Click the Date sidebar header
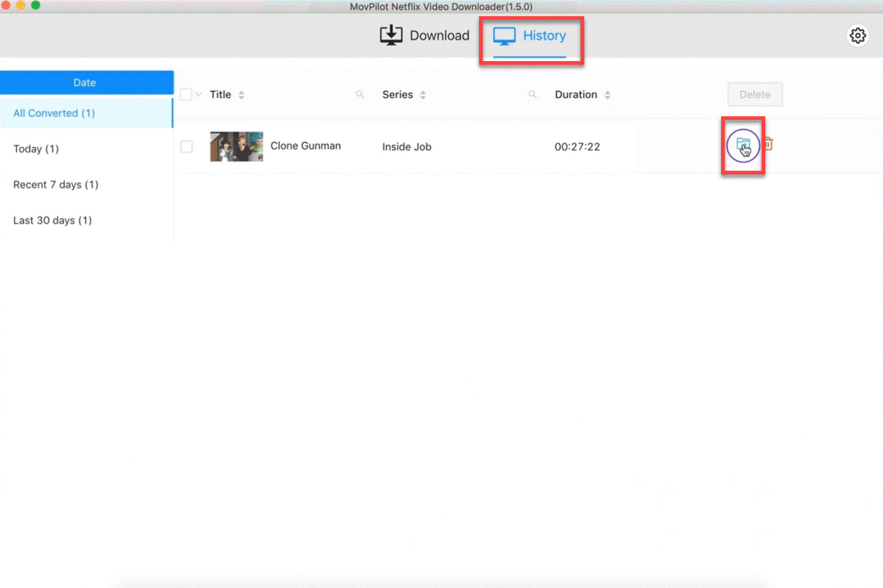The width and height of the screenshot is (883, 588). (x=85, y=82)
